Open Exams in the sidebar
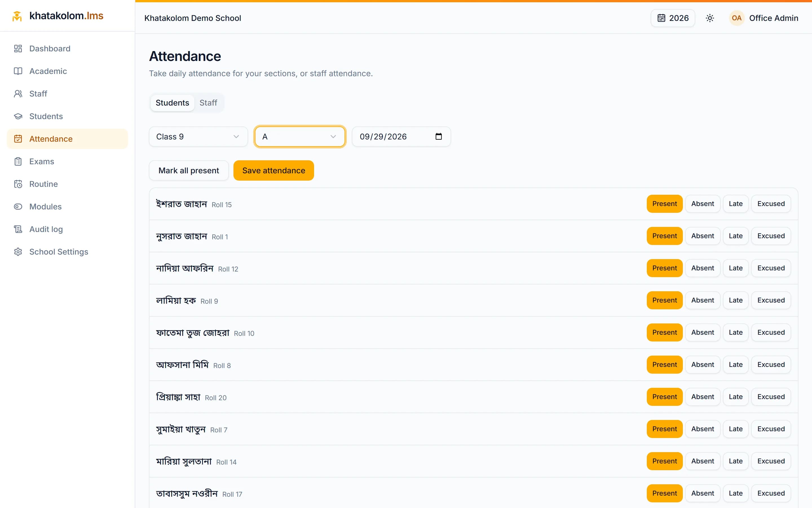The height and width of the screenshot is (508, 812). point(67,162)
